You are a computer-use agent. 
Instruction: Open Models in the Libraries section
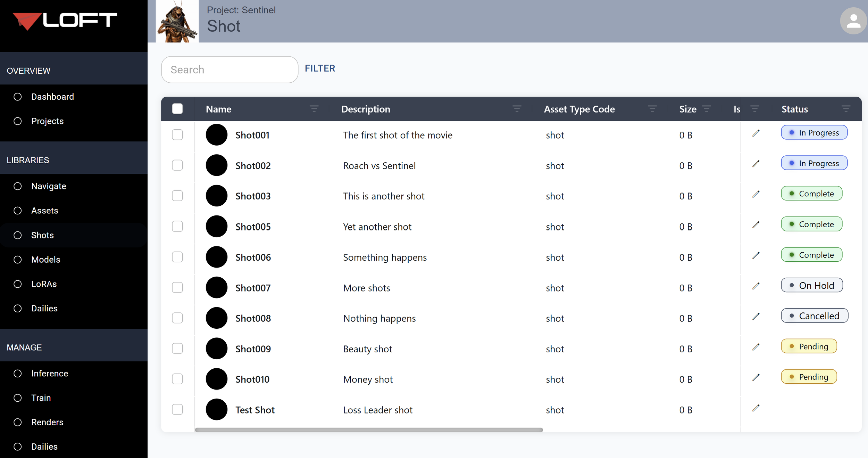pyautogui.click(x=45, y=260)
